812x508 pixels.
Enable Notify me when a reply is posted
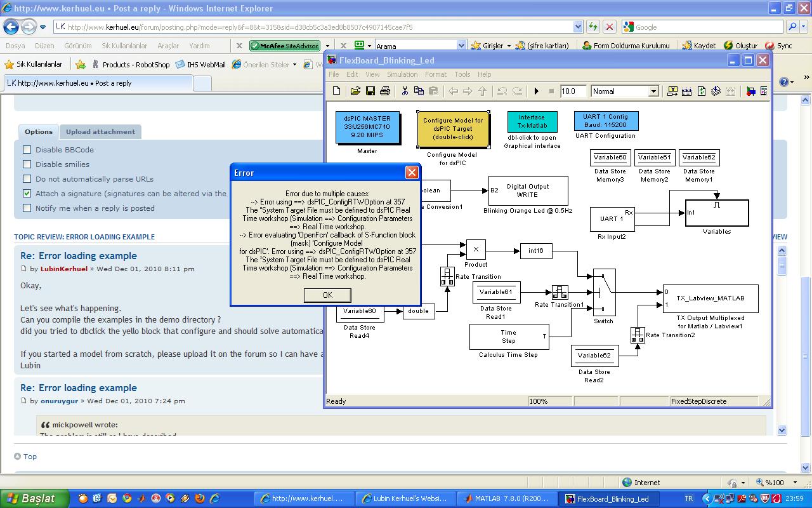point(27,208)
